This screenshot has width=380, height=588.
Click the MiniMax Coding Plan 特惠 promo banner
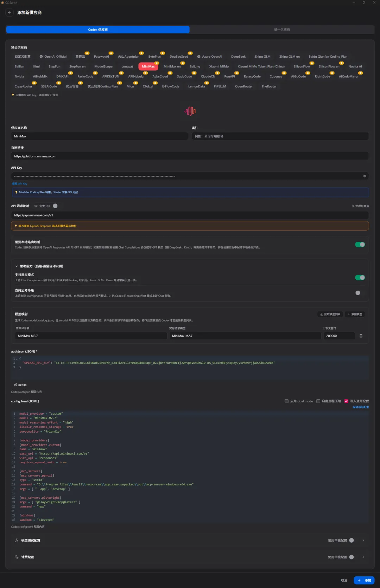pyautogui.click(x=190, y=192)
